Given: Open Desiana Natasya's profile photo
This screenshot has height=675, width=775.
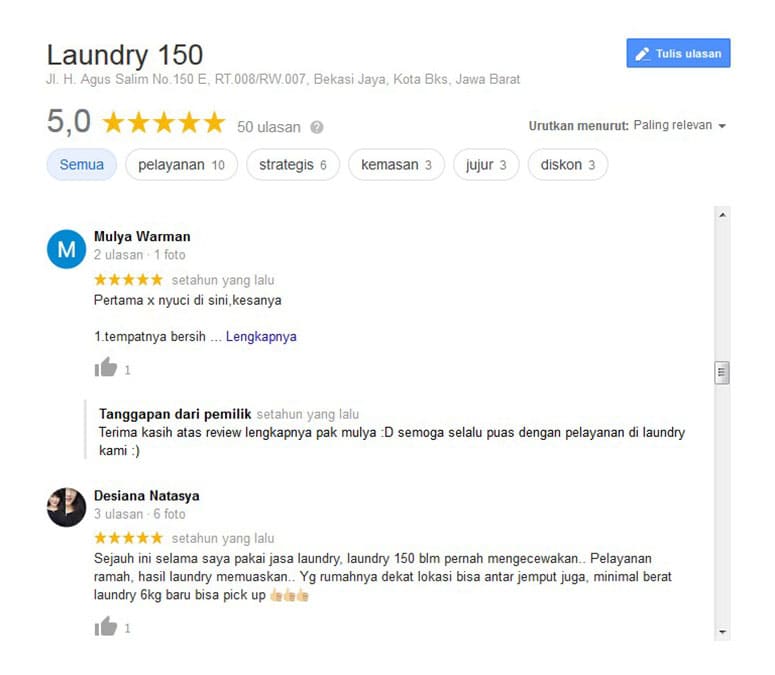Looking at the screenshot, I should point(67,507).
